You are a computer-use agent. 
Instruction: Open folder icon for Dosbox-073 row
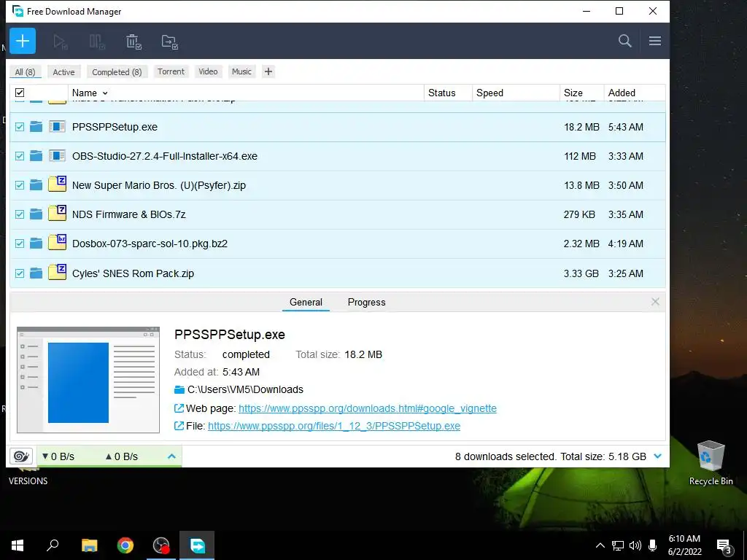pyautogui.click(x=36, y=244)
